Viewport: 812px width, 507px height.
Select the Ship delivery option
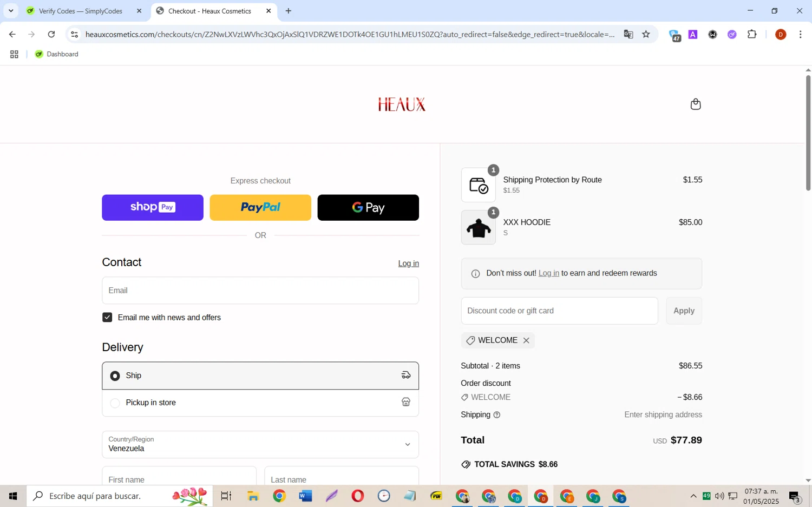[260, 376]
